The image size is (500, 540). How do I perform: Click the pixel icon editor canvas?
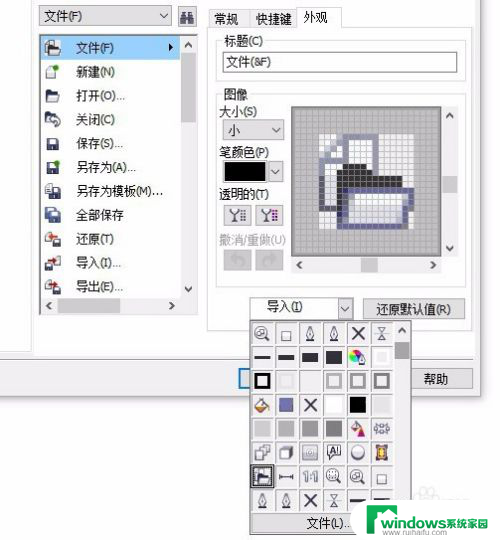(366, 181)
